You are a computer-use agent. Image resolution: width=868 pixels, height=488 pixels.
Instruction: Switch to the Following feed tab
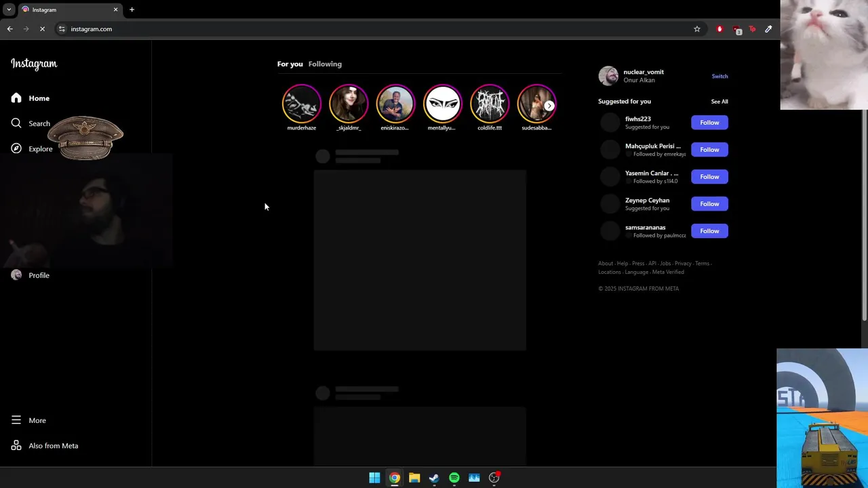point(325,64)
